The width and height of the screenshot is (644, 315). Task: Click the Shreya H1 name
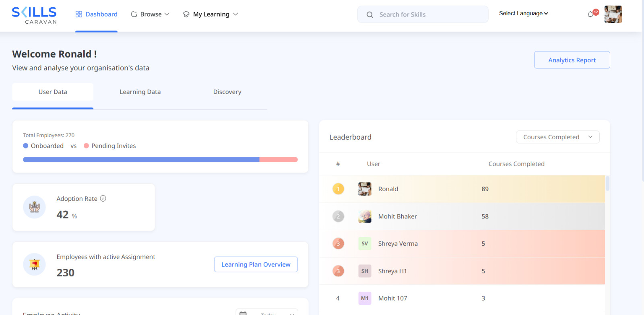point(392,271)
